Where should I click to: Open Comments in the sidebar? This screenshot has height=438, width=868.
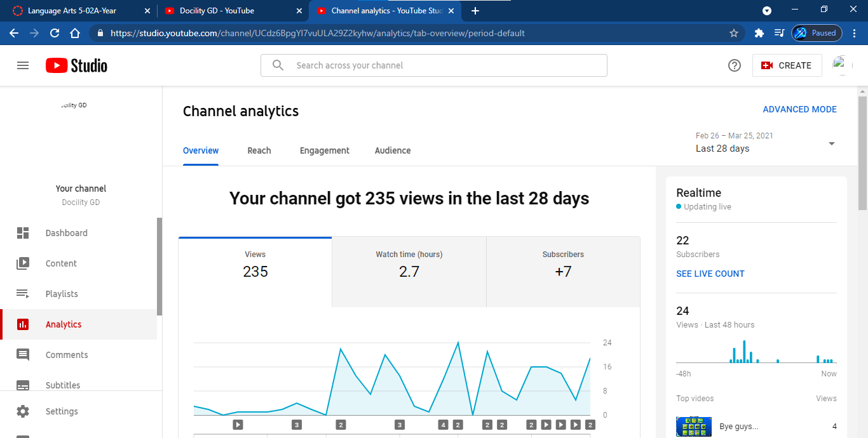point(67,355)
